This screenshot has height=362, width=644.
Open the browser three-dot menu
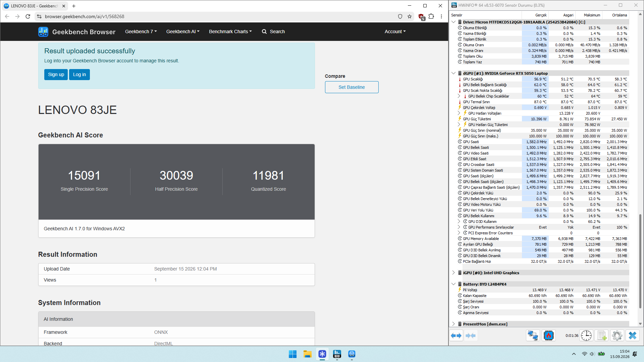(x=441, y=16)
